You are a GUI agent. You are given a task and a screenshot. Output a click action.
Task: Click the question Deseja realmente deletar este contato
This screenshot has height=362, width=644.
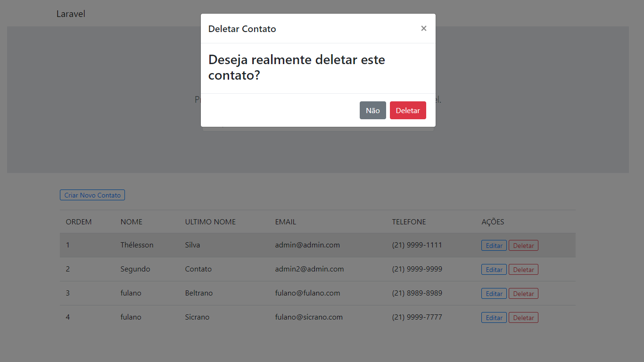click(x=297, y=67)
